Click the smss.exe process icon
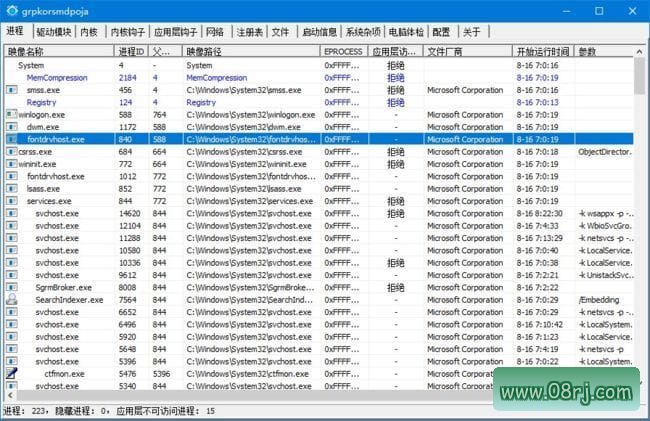This screenshot has height=421, width=650. click(x=12, y=90)
